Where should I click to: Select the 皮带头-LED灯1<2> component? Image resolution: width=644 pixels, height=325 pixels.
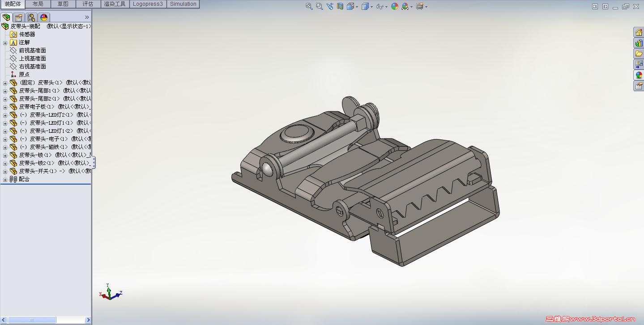click(51, 131)
